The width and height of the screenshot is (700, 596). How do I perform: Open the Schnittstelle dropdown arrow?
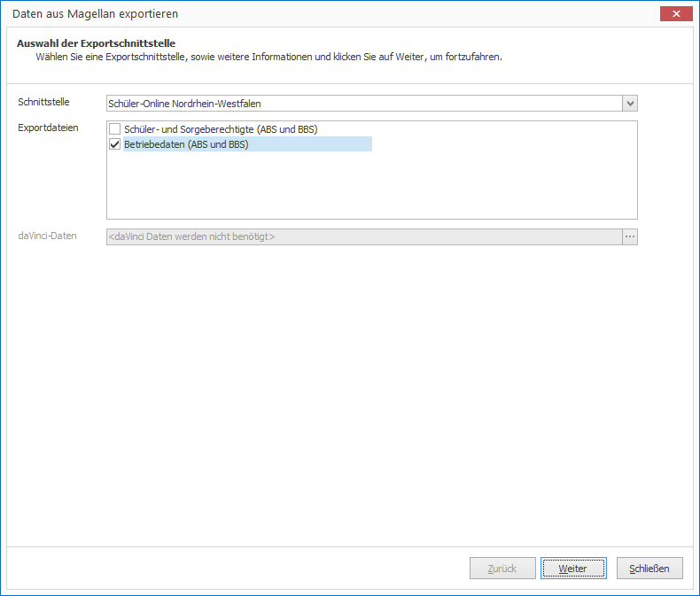(630, 104)
